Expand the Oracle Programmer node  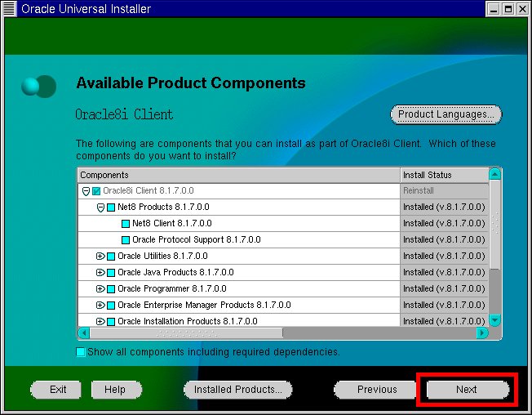(100, 289)
